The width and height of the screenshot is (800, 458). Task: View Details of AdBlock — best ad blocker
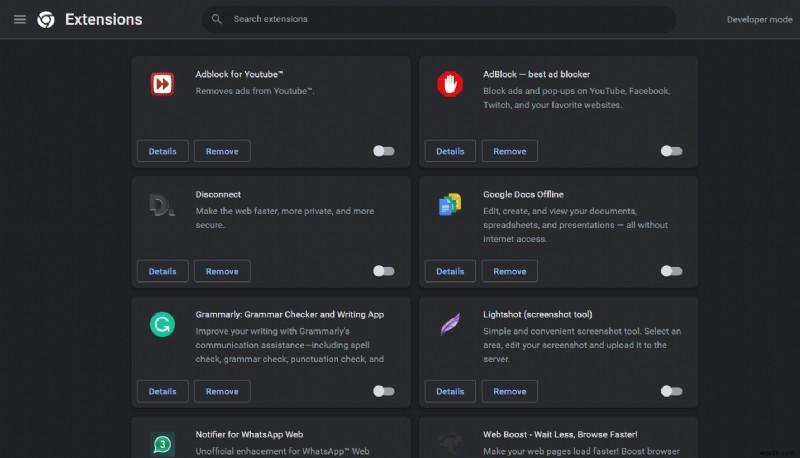pos(450,151)
